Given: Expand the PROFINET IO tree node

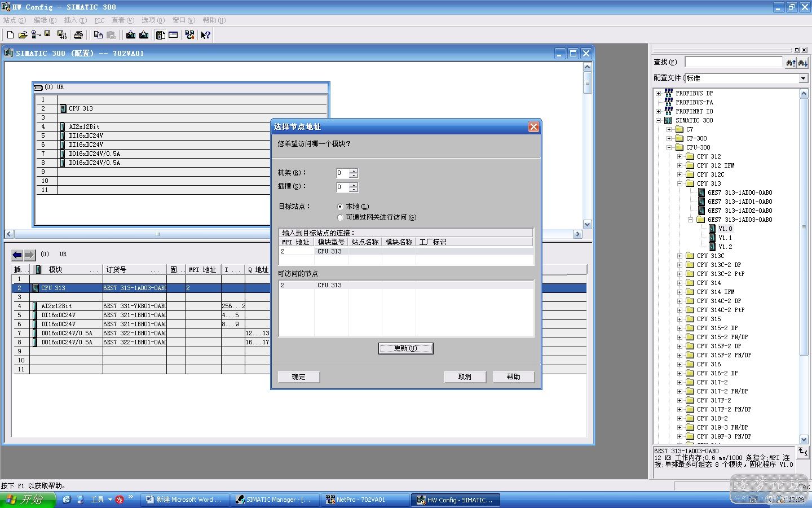Looking at the screenshot, I should pyautogui.click(x=658, y=111).
